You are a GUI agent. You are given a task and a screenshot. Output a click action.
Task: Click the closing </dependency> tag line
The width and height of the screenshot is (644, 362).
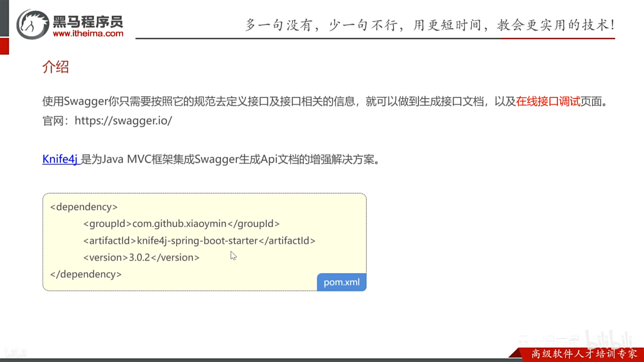pos(86,274)
